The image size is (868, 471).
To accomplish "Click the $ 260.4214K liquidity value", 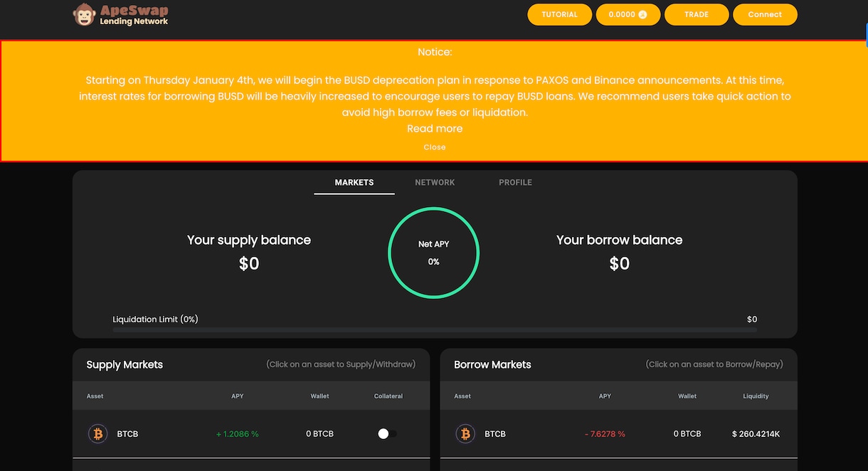I will [756, 434].
